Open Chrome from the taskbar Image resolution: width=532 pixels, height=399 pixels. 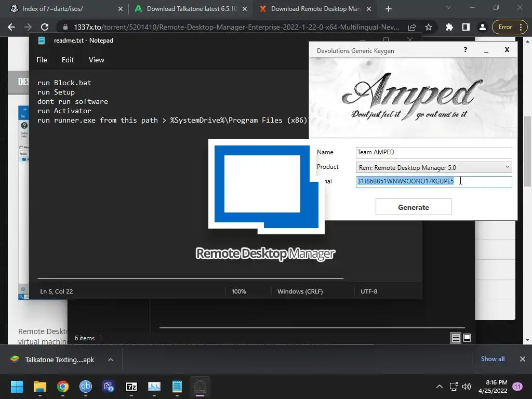click(63, 387)
